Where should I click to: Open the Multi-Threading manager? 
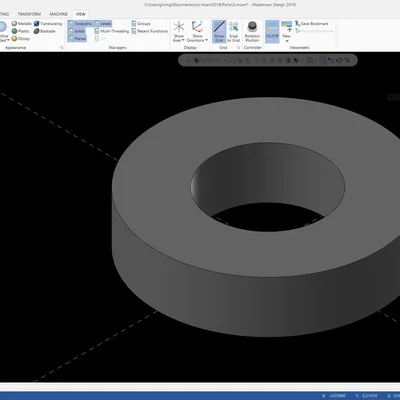click(111, 31)
